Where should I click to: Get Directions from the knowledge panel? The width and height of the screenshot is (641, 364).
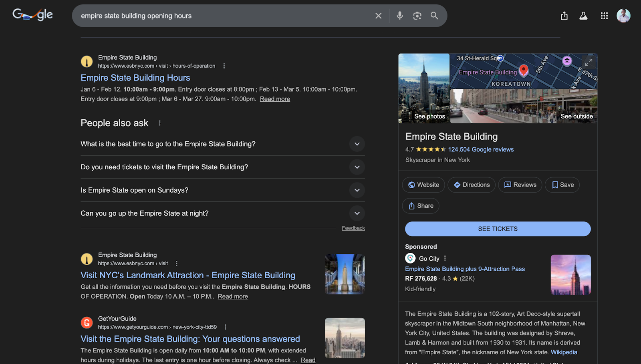click(x=471, y=185)
